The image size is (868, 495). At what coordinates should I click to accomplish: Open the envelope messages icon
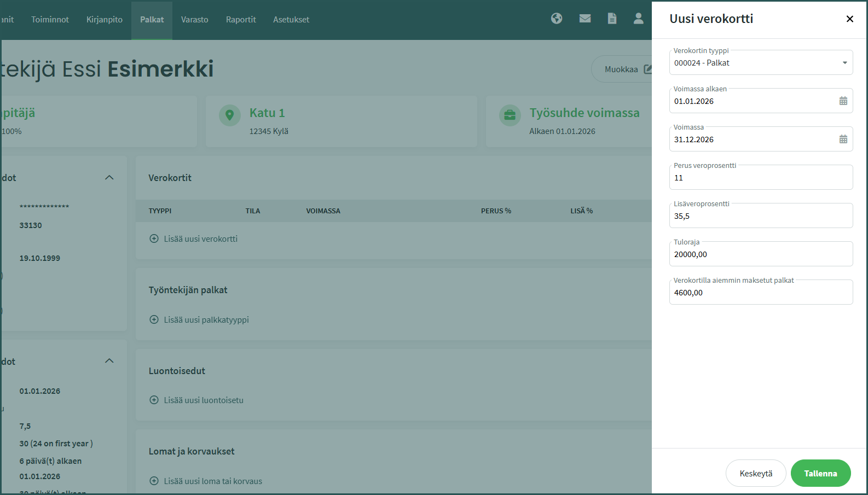(585, 19)
